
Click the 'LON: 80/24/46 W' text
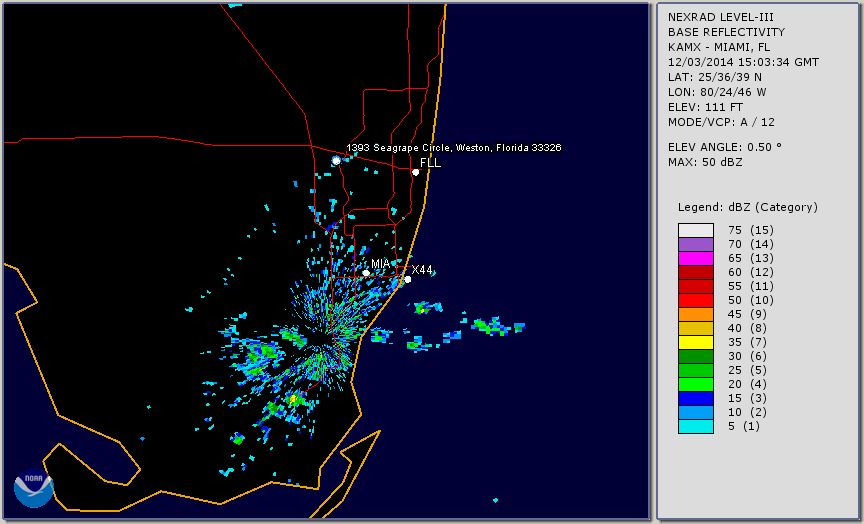[717, 92]
